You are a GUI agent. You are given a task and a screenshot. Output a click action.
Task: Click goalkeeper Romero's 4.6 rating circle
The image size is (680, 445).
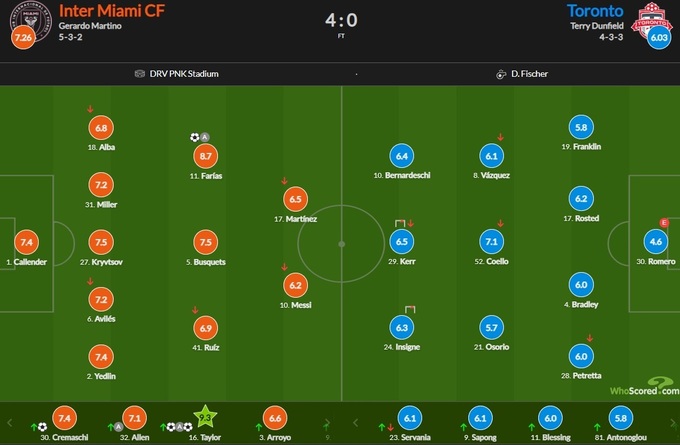tap(656, 241)
